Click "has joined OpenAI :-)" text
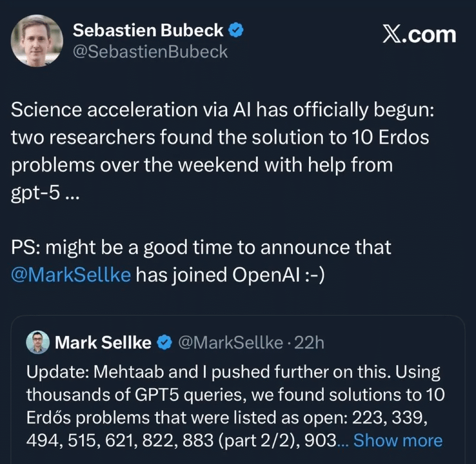 [230, 275]
